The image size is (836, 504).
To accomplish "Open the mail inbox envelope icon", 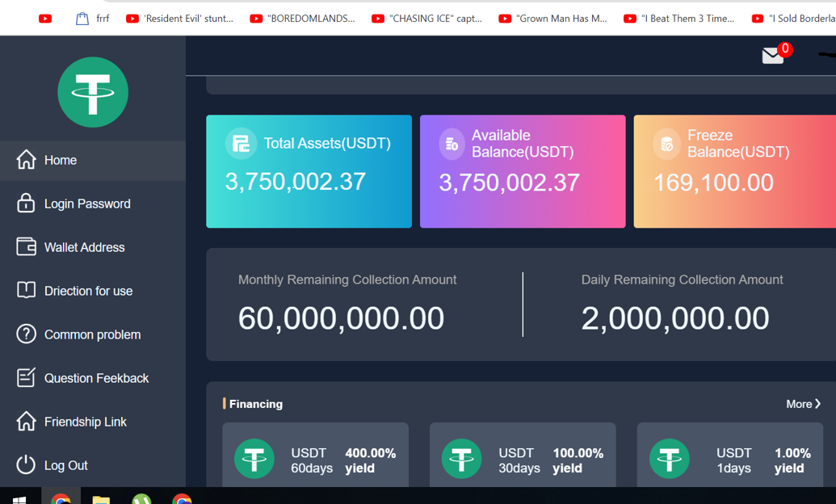I will (772, 55).
